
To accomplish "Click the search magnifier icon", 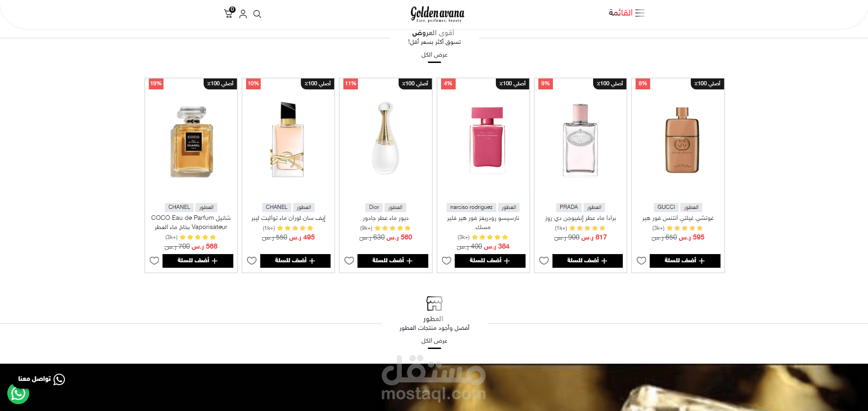I will pos(257,14).
